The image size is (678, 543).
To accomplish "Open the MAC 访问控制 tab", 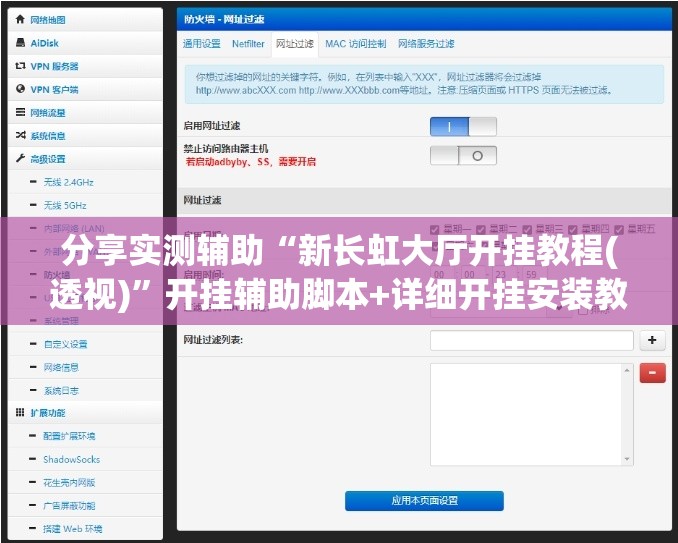I will tap(355, 44).
